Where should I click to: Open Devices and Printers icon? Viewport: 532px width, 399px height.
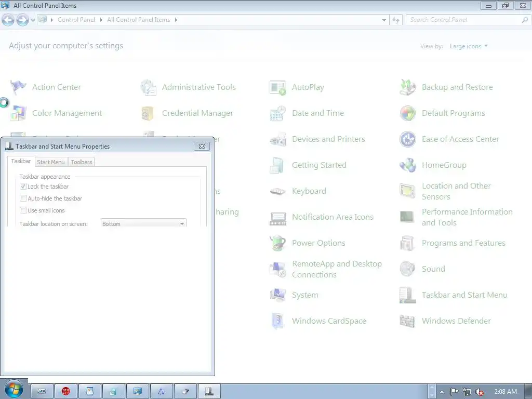click(278, 139)
